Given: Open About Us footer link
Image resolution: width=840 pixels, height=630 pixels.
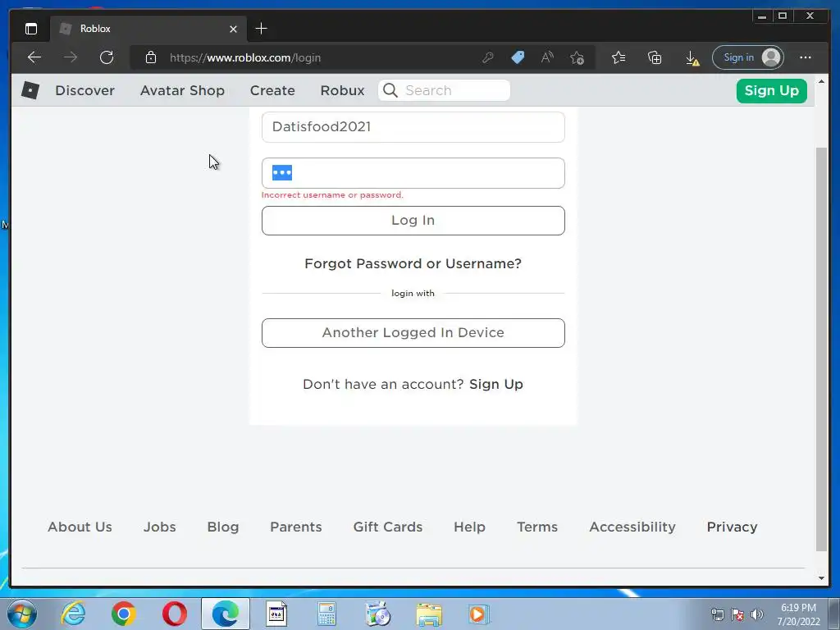Looking at the screenshot, I should pyautogui.click(x=80, y=527).
